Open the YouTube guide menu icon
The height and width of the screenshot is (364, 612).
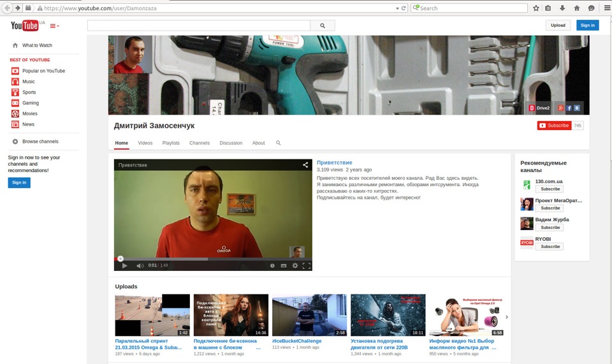click(x=54, y=26)
